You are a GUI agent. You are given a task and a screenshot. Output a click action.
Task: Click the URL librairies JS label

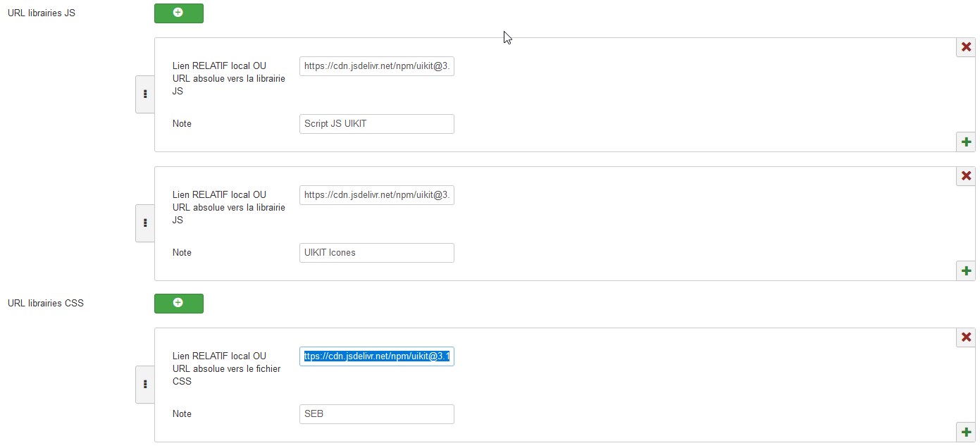(41, 13)
